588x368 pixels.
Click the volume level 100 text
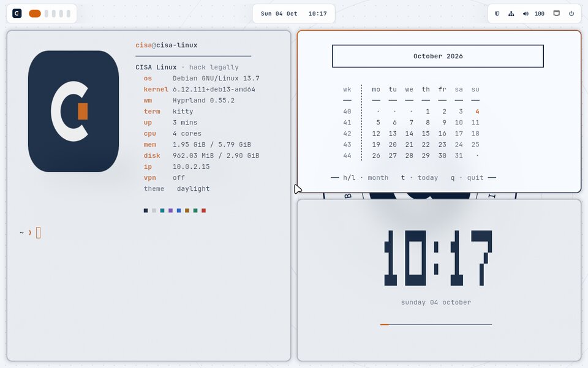[x=539, y=13]
